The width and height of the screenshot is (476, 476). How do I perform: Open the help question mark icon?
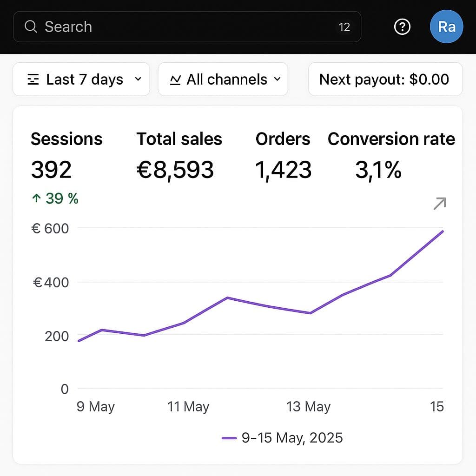402,26
